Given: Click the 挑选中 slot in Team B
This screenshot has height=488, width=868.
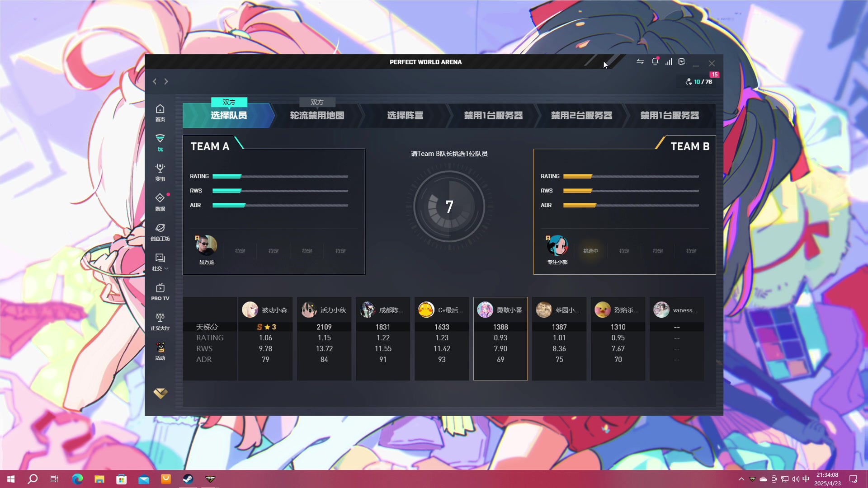Looking at the screenshot, I should point(590,251).
